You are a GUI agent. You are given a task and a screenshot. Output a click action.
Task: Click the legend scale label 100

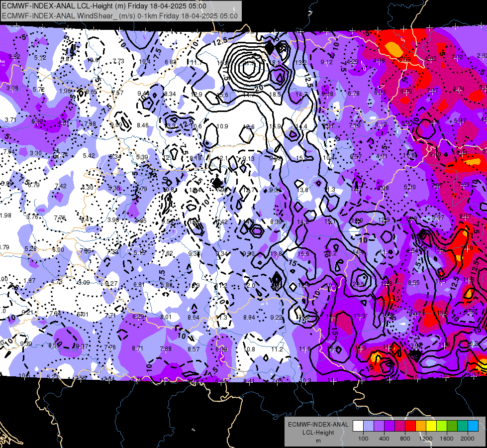pyautogui.click(x=363, y=439)
